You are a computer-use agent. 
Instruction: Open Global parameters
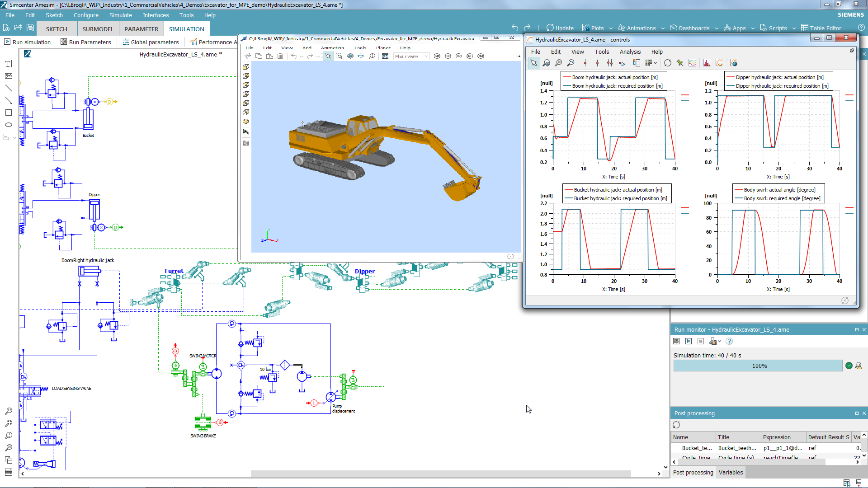pyautogui.click(x=151, y=42)
